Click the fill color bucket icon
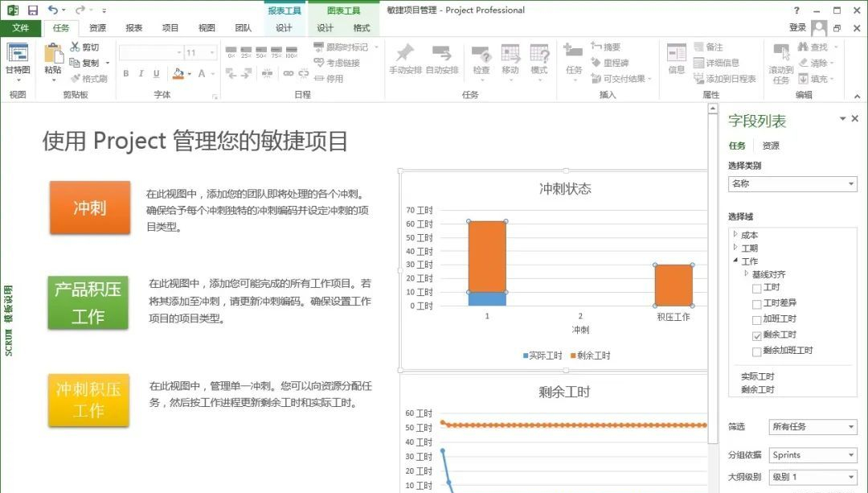The height and width of the screenshot is (493, 868). [x=178, y=73]
